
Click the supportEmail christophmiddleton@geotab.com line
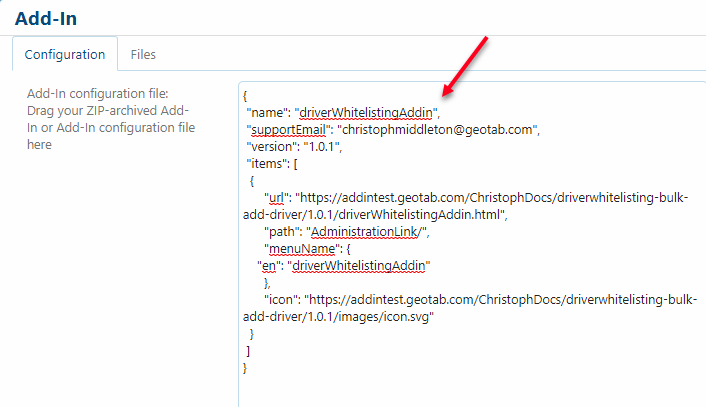[x=393, y=130]
